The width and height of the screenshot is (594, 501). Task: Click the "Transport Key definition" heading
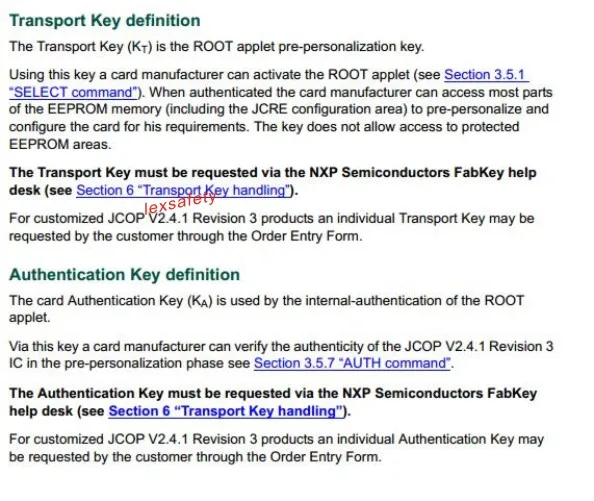(x=105, y=20)
